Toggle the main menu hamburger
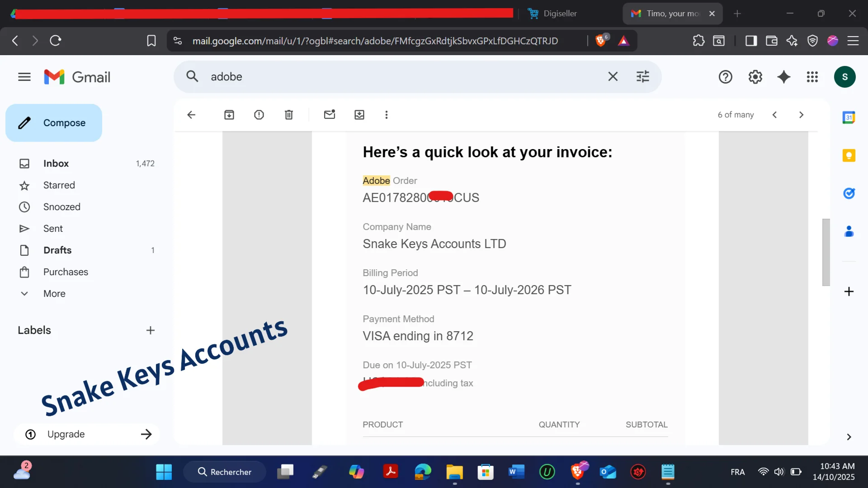 [24, 77]
